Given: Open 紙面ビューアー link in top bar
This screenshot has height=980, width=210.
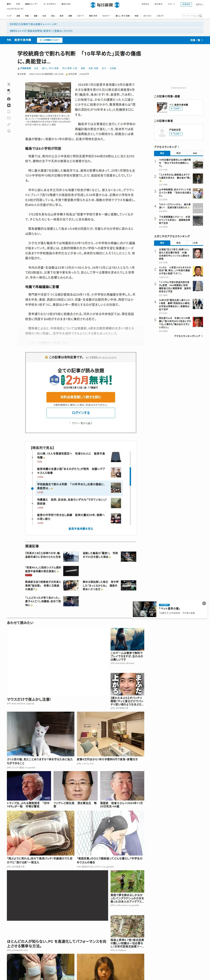Looking at the screenshot, I should point(32,4).
